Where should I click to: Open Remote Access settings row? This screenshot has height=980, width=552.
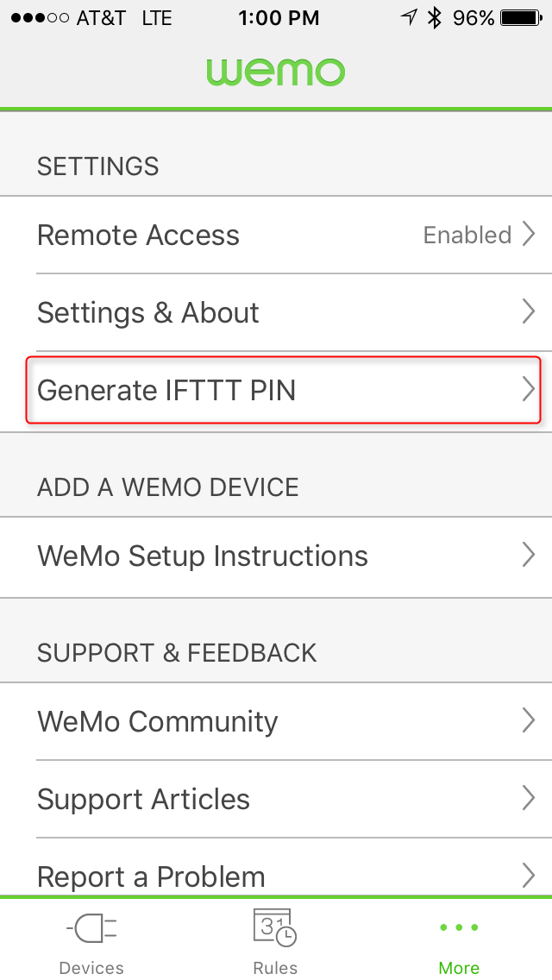pos(276,235)
